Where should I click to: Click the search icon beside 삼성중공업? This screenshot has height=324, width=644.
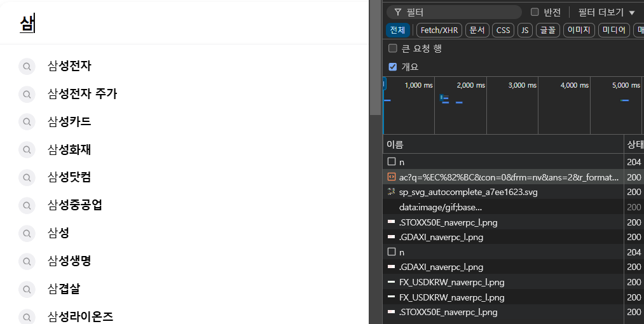point(27,205)
